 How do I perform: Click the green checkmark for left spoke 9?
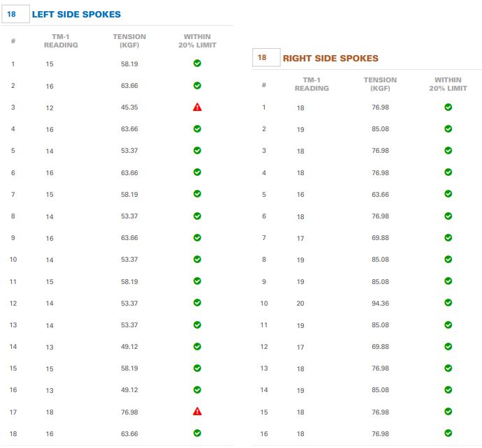(197, 238)
